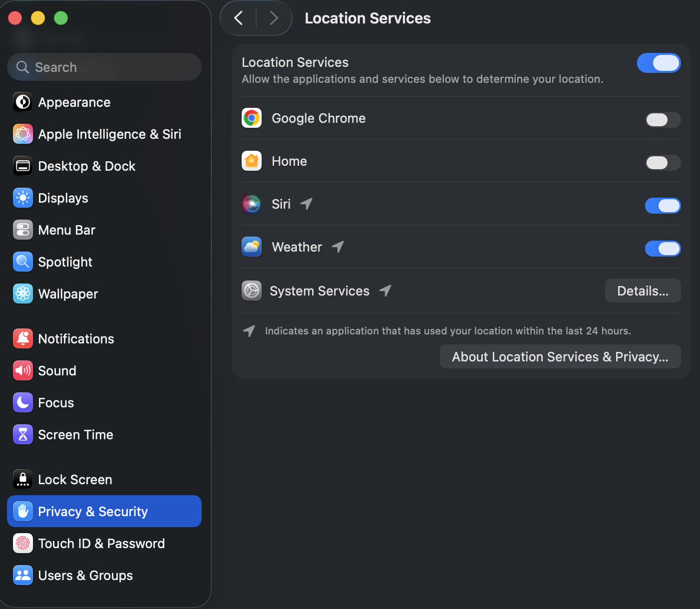Click the Spotlight magnifier icon

coord(23,262)
